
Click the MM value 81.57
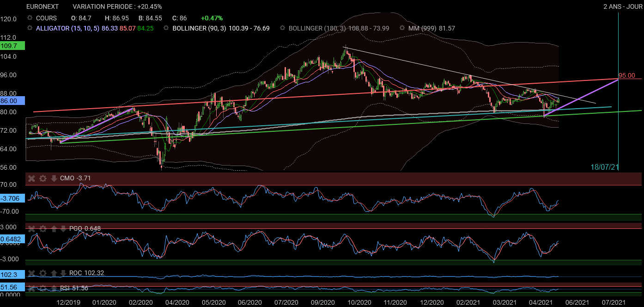point(446,28)
